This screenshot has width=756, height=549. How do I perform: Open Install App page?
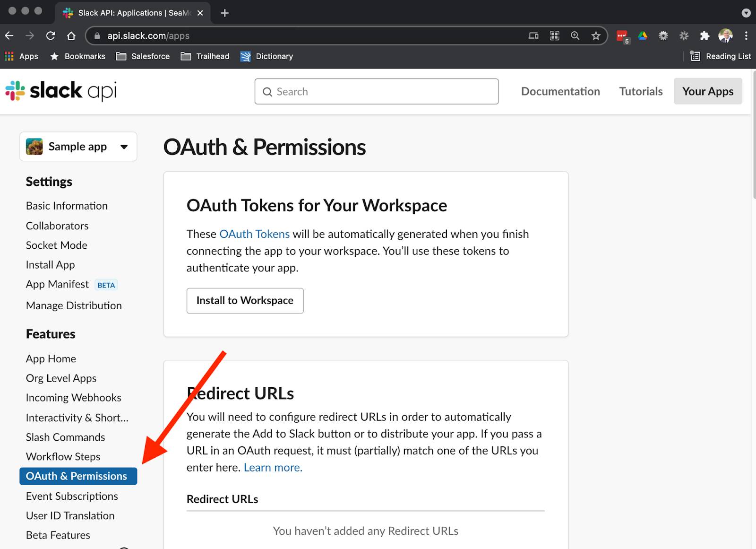(51, 265)
